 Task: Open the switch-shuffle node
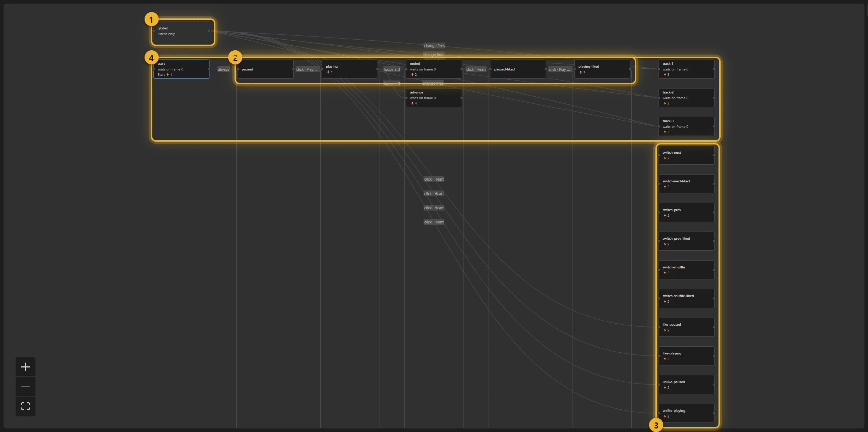(687, 270)
